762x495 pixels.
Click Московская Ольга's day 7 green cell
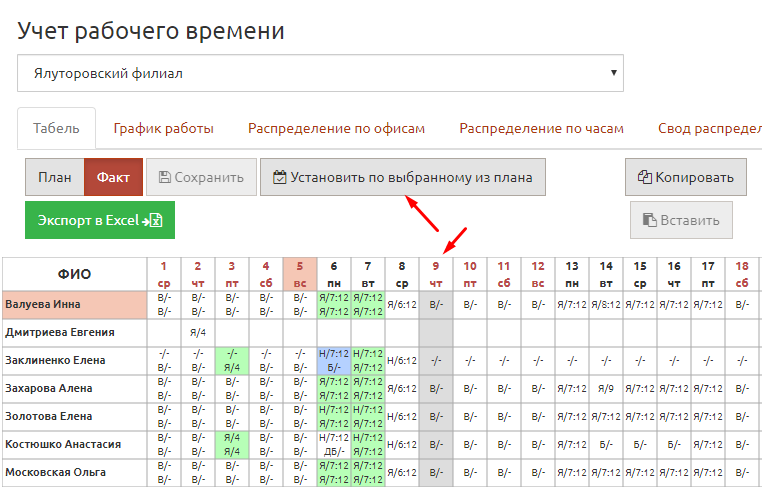point(368,473)
